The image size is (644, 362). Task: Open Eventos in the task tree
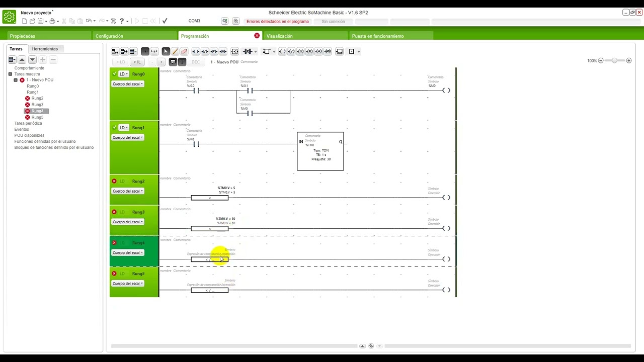point(22,129)
